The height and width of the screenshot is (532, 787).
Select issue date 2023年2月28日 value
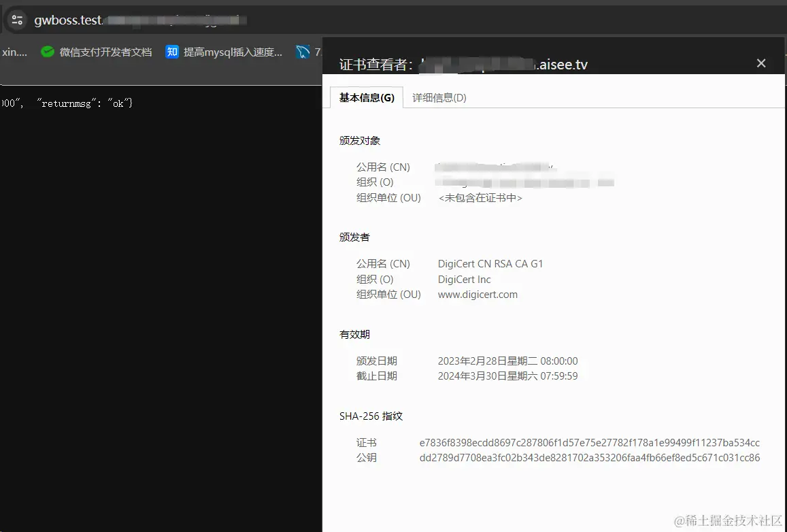507,361
